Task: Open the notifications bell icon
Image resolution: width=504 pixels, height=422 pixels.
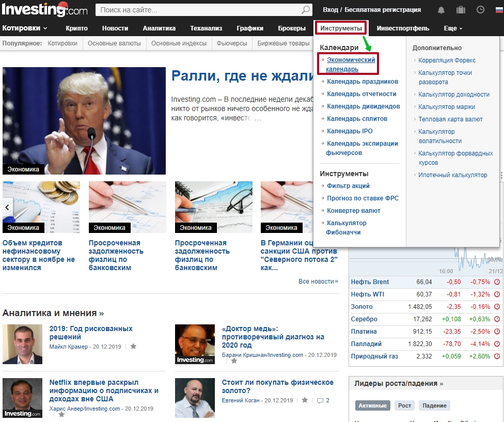Action: click(441, 10)
